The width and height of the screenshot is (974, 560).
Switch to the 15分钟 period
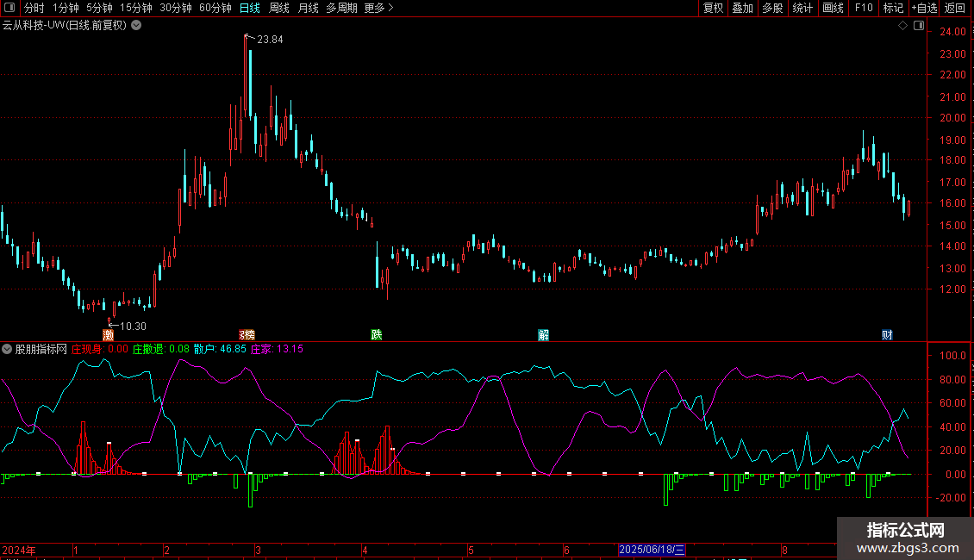pos(136,8)
